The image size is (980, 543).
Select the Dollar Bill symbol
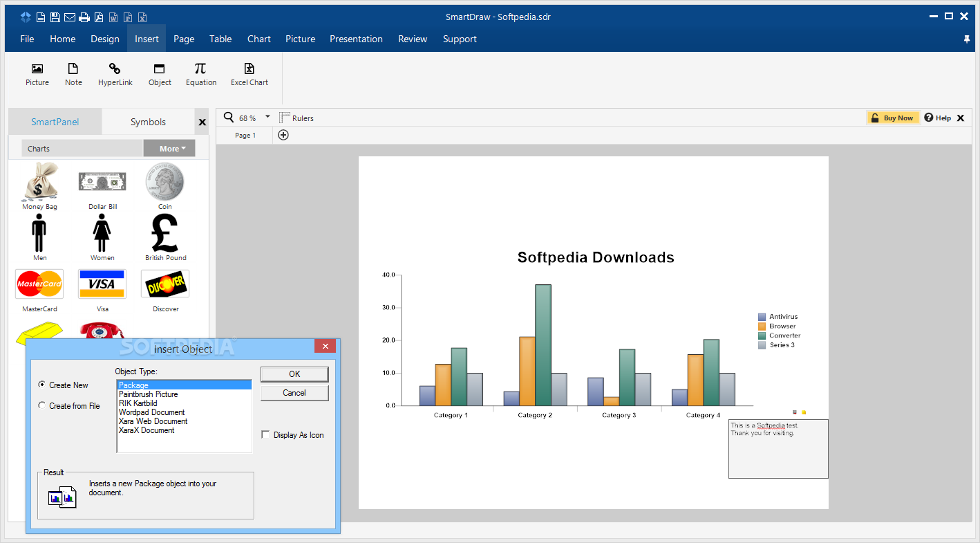pyautogui.click(x=102, y=185)
